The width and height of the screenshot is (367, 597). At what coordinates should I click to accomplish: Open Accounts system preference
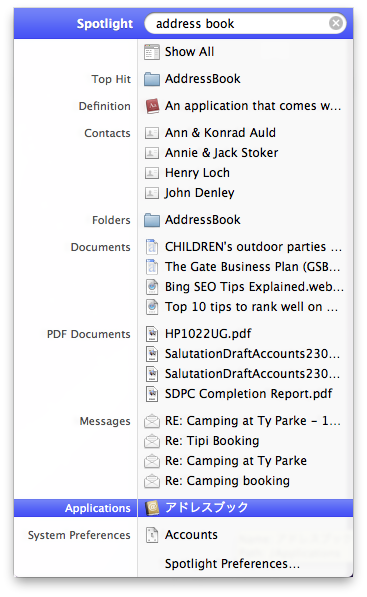191,535
